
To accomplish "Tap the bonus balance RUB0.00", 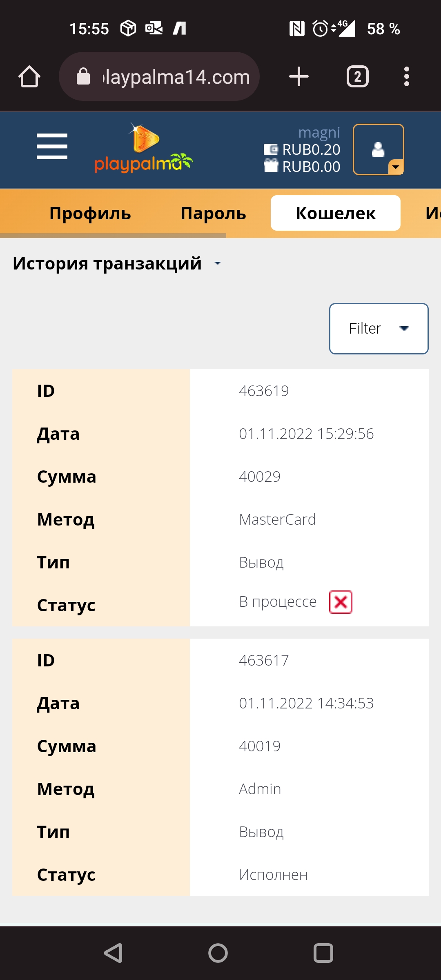I will (x=302, y=167).
